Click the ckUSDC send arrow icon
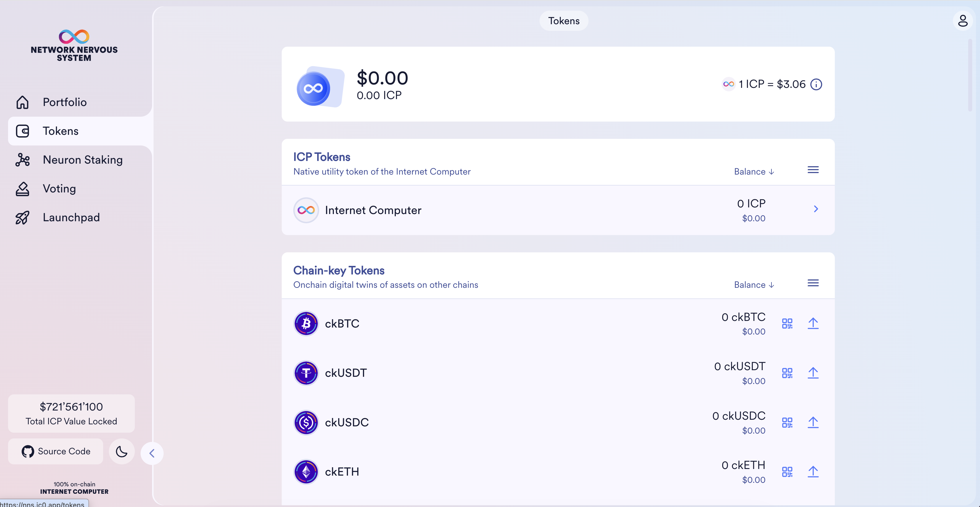This screenshot has width=980, height=507. (x=813, y=423)
